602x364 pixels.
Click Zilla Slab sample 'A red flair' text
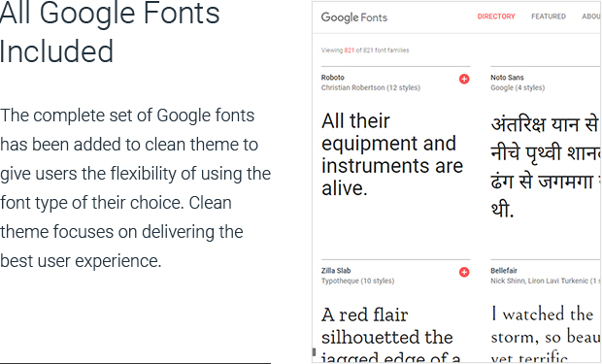coord(391,335)
